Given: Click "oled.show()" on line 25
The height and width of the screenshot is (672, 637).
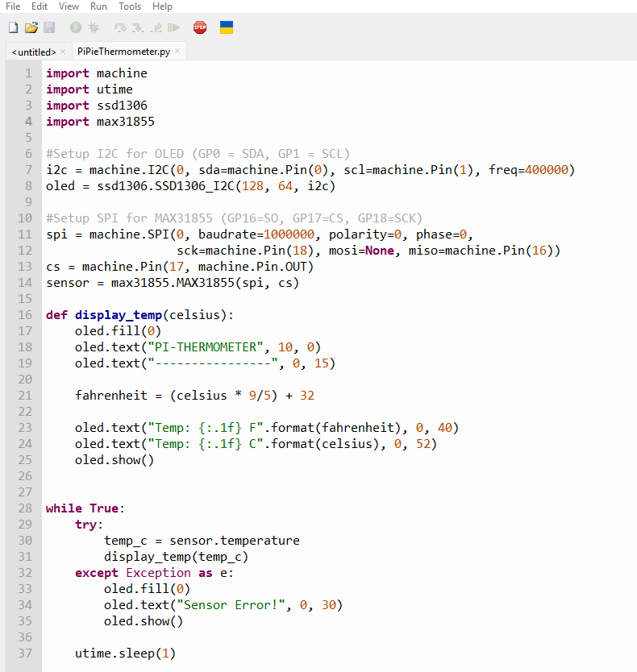Looking at the screenshot, I should click(114, 460).
